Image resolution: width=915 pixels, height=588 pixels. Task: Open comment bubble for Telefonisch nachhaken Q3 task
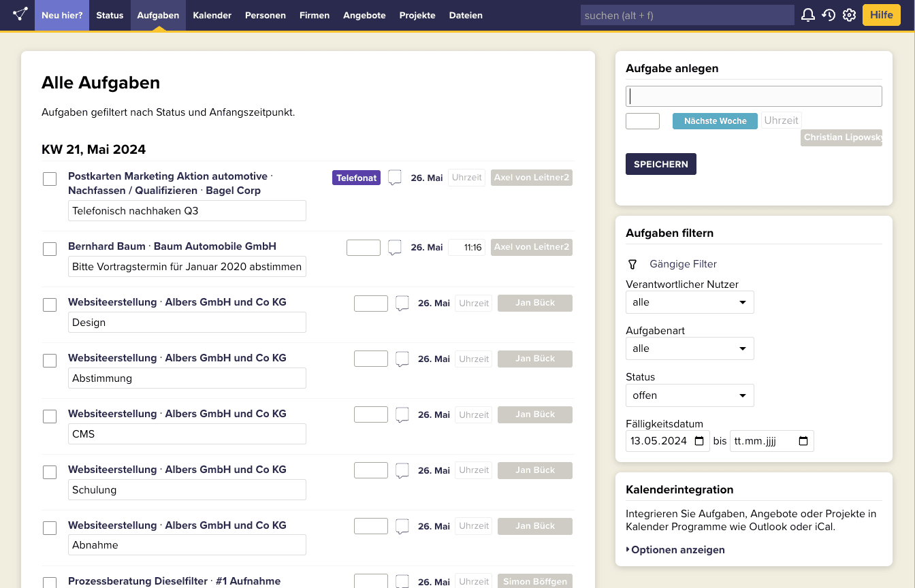pos(395,178)
